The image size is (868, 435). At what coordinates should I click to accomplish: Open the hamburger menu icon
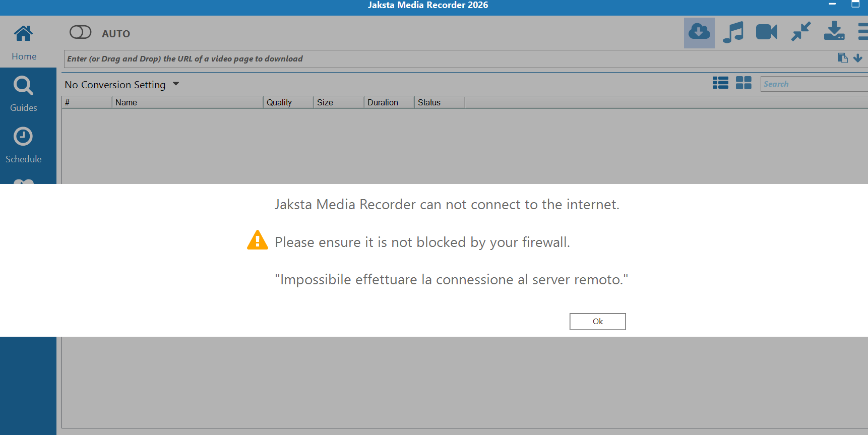pyautogui.click(x=863, y=31)
